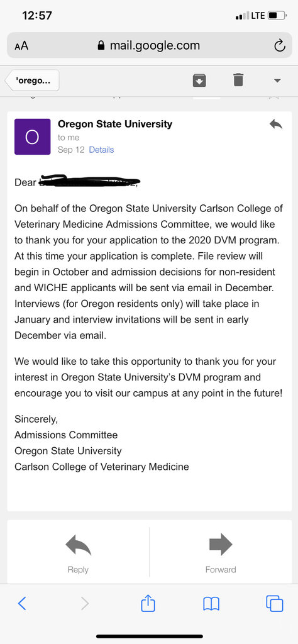Delete email with the trash icon
Image resolution: width=298 pixels, height=644 pixels.
point(238,80)
